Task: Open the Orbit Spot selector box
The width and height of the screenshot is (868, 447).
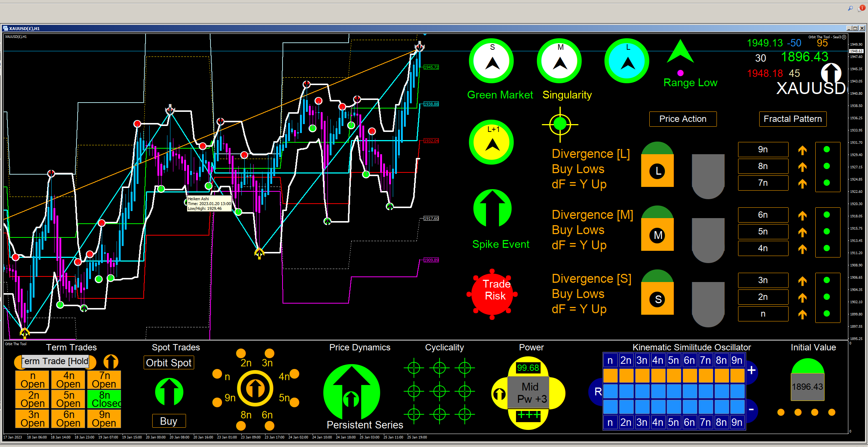Action: coord(169,363)
